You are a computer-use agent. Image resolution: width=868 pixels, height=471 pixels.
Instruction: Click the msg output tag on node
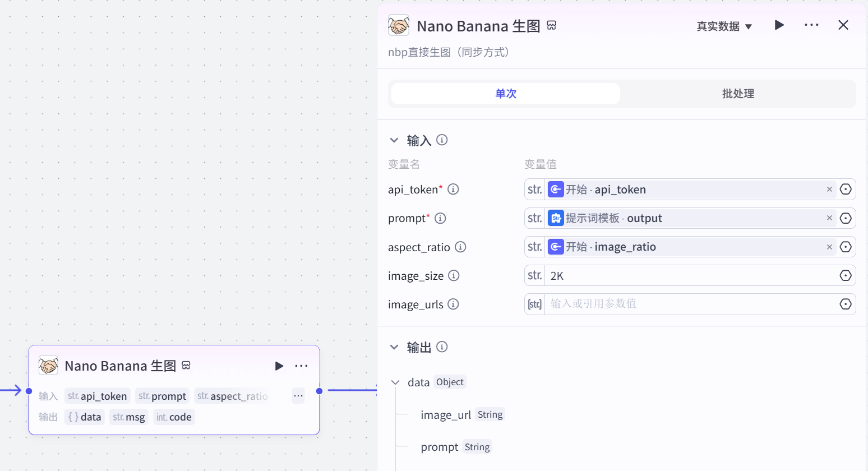click(x=129, y=417)
